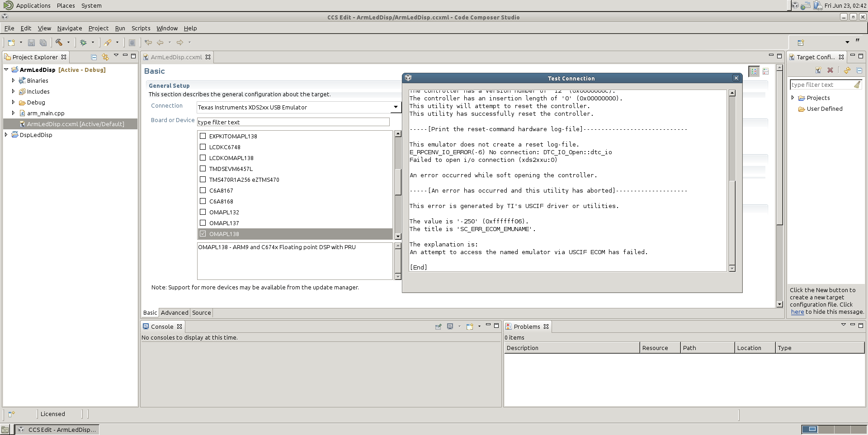Screen dimensions: 868x435
Task: Refresh the Target Configurations view
Action: click(x=847, y=71)
